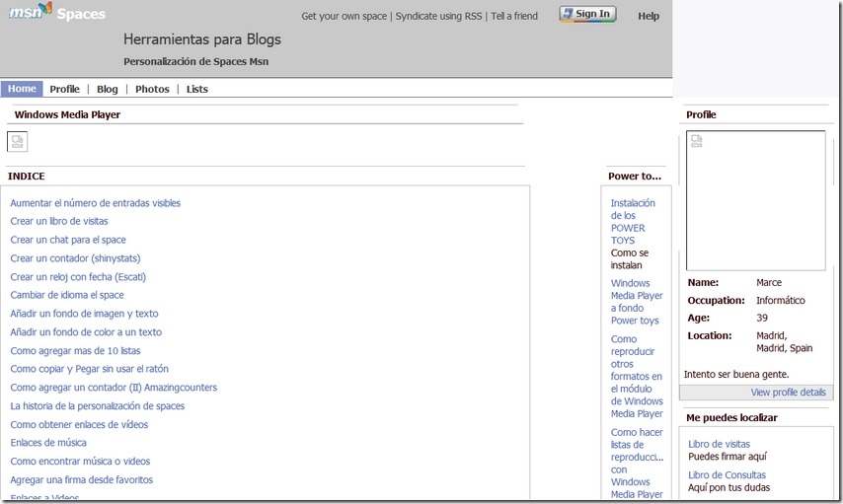
Task: Click the 'Me puedes localizar' heading
Action: [x=731, y=417]
